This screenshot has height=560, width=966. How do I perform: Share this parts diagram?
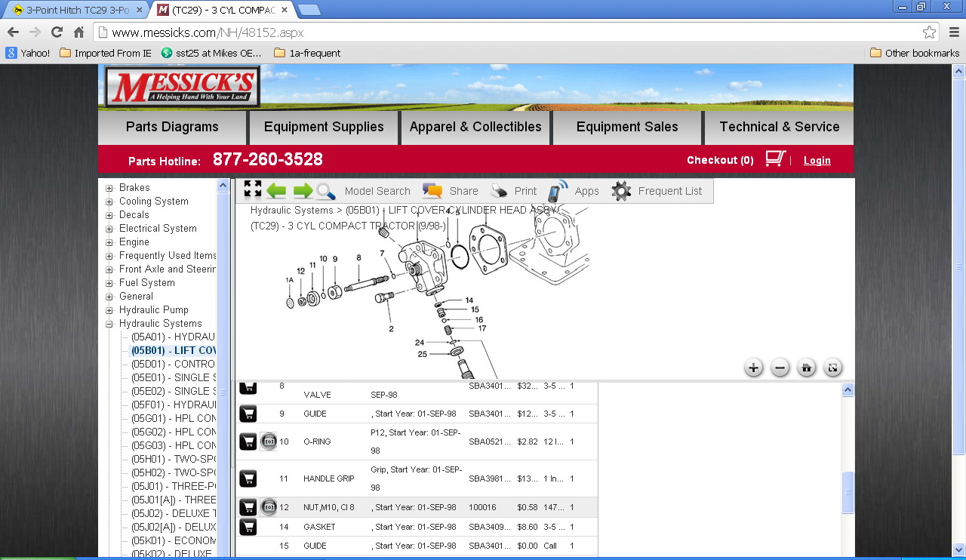[451, 191]
